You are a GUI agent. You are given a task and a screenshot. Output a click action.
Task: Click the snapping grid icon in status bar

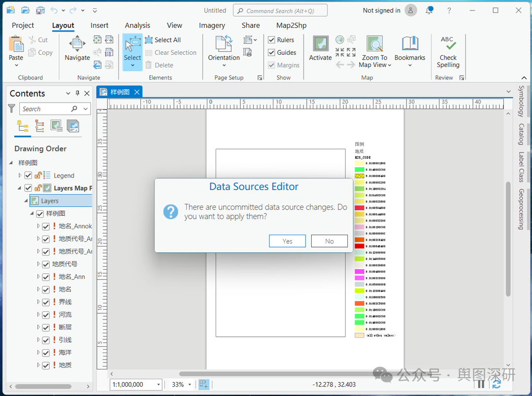tap(203, 385)
